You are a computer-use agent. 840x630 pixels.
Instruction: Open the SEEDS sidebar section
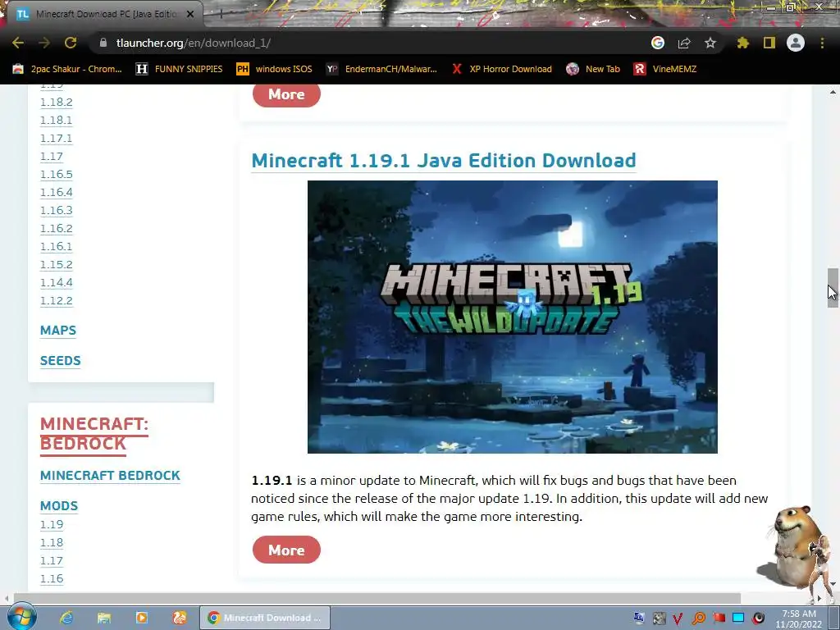(x=61, y=361)
